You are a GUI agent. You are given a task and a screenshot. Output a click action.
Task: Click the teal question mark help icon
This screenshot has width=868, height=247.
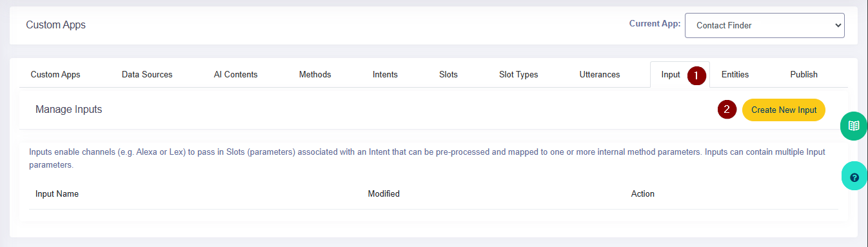click(854, 177)
